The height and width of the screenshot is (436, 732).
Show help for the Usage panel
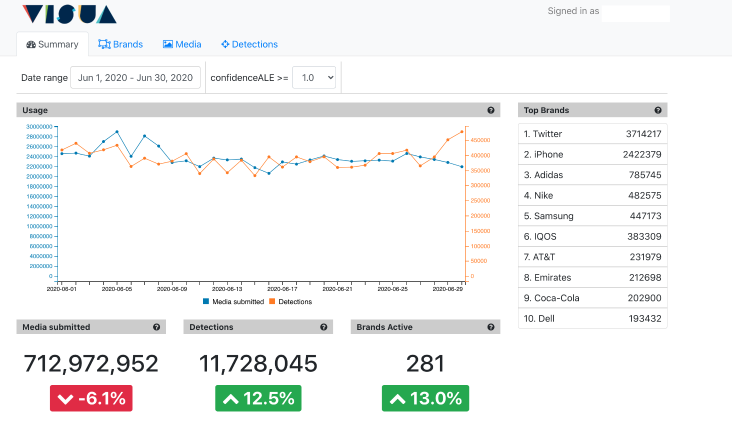click(x=491, y=110)
